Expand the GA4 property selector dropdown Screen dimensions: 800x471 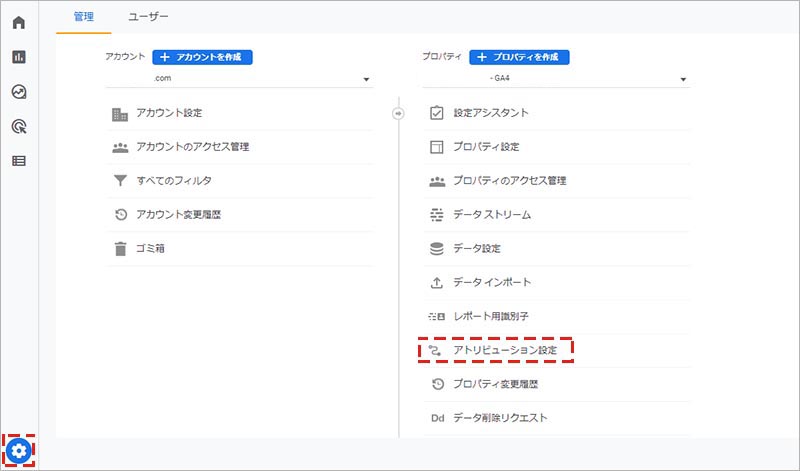click(683, 79)
